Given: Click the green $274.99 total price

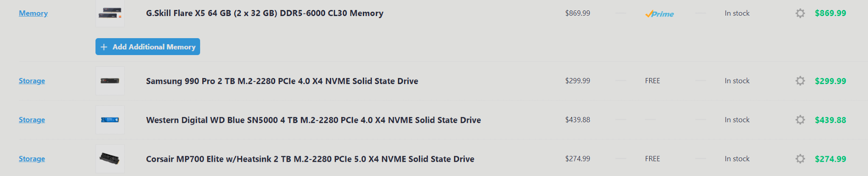Looking at the screenshot, I should point(830,159).
